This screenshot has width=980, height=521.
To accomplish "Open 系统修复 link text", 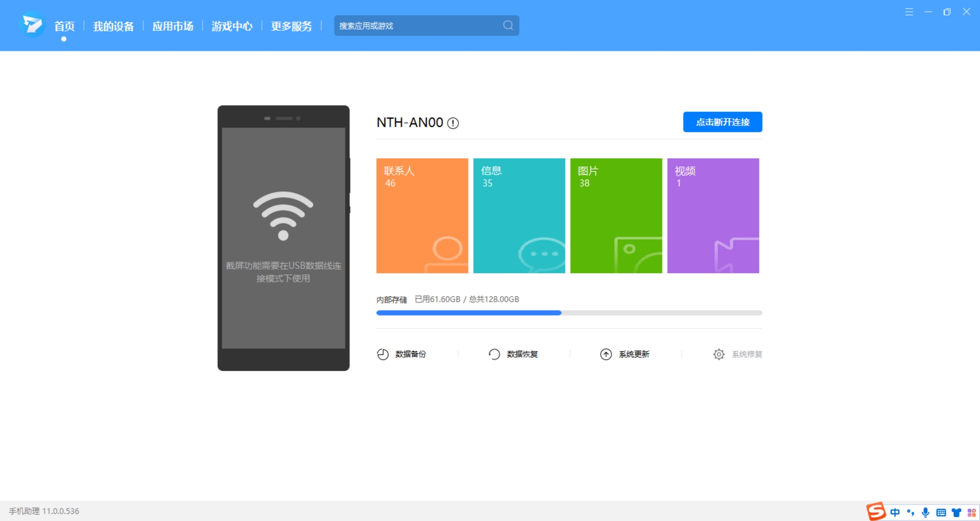I will coord(747,354).
